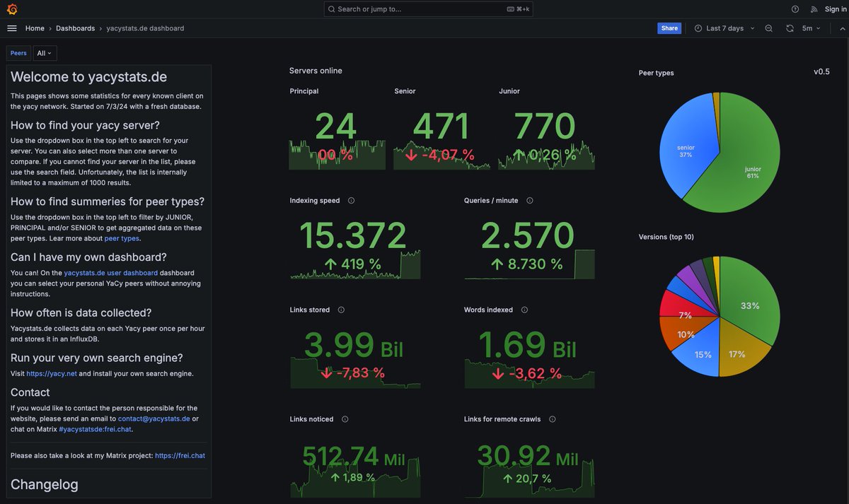Viewport: 849px width, 504px height.
Task: Open the Last 7 days time range picker
Action: pos(723,28)
